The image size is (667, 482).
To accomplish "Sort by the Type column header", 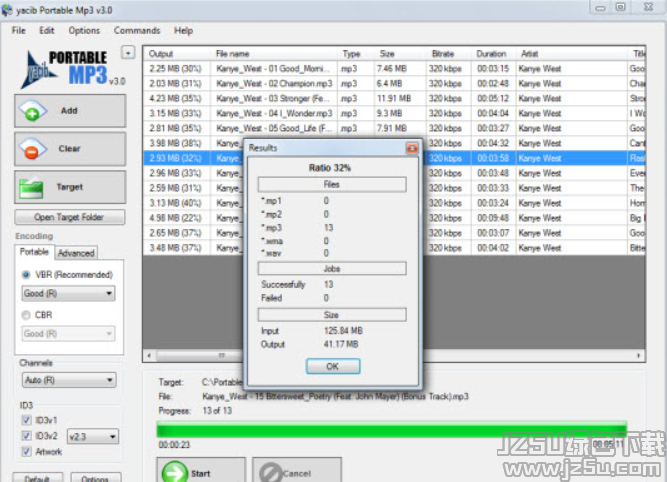I will tap(356, 54).
